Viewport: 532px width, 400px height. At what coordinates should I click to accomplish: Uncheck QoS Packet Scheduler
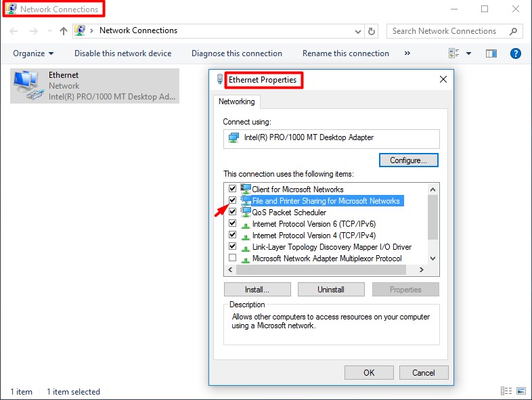tap(232, 212)
